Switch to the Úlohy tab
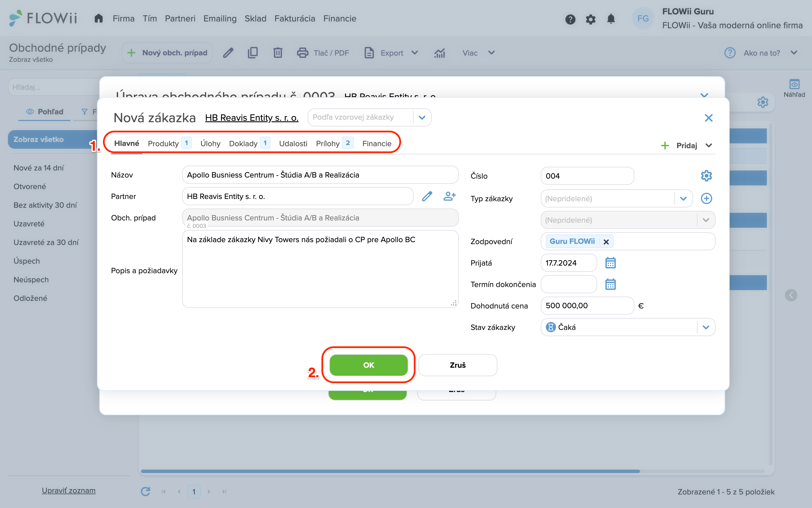 (x=210, y=143)
